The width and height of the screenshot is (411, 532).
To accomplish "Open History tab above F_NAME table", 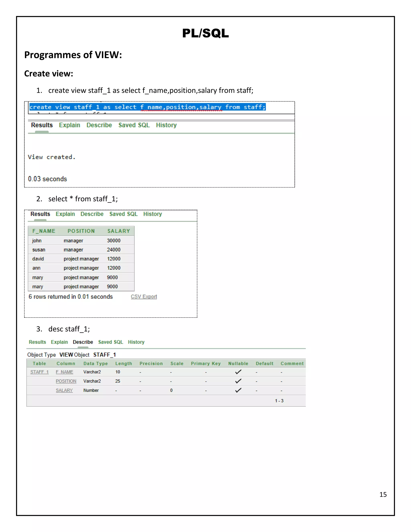I will click(153, 214).
